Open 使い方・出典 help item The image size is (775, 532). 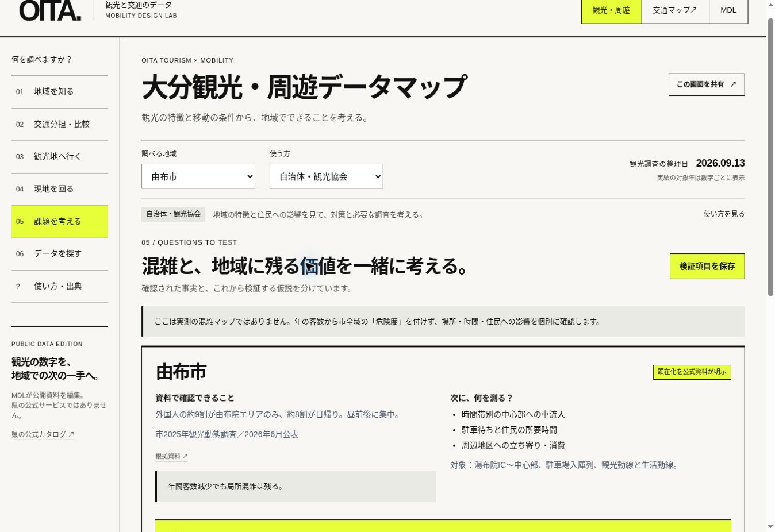pos(60,287)
